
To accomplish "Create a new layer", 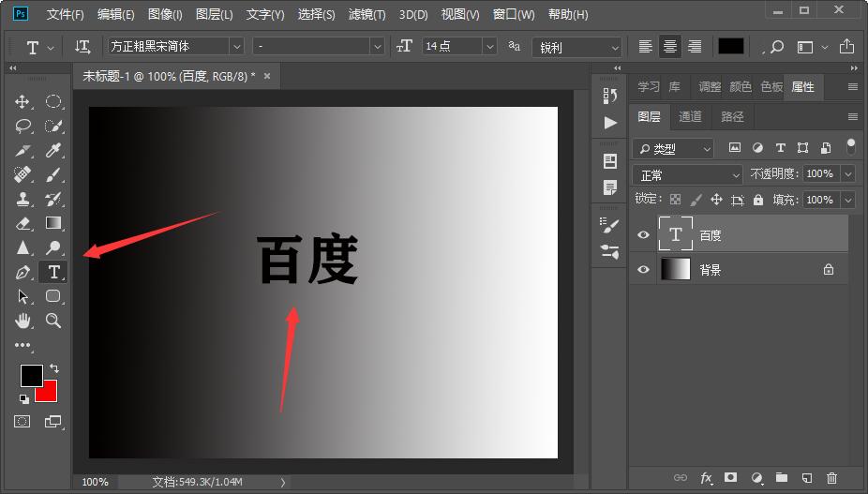I will point(807,477).
